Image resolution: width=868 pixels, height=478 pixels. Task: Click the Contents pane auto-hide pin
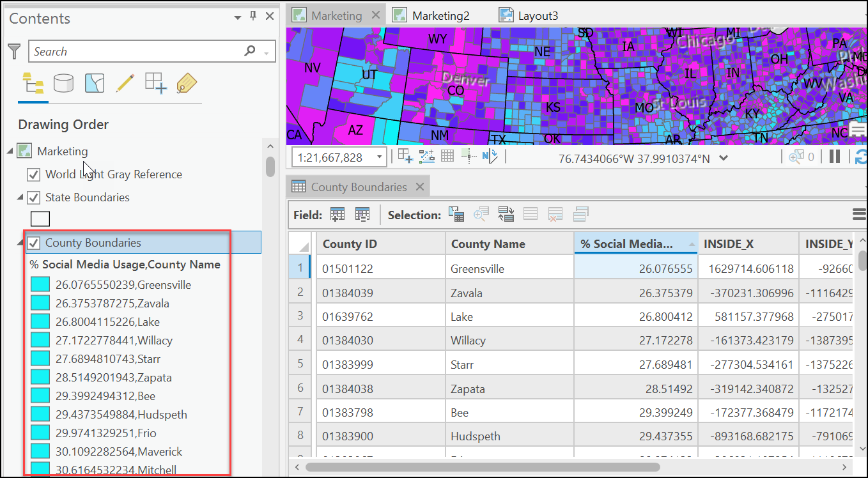tap(253, 17)
